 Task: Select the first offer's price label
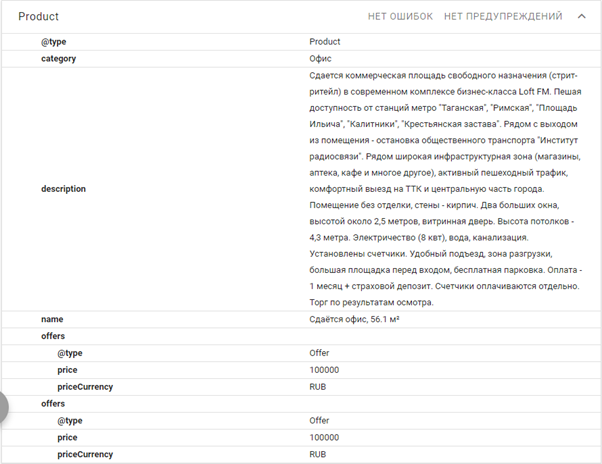coord(67,370)
